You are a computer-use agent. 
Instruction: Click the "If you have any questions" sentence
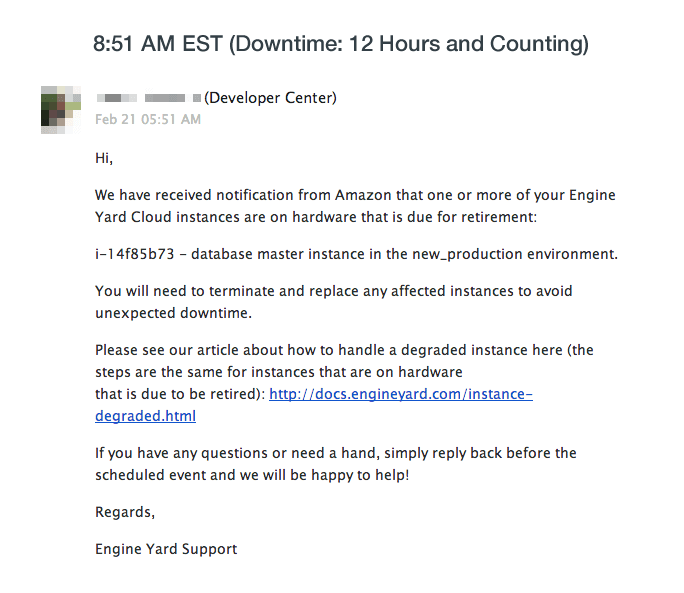pyautogui.click(x=183, y=453)
